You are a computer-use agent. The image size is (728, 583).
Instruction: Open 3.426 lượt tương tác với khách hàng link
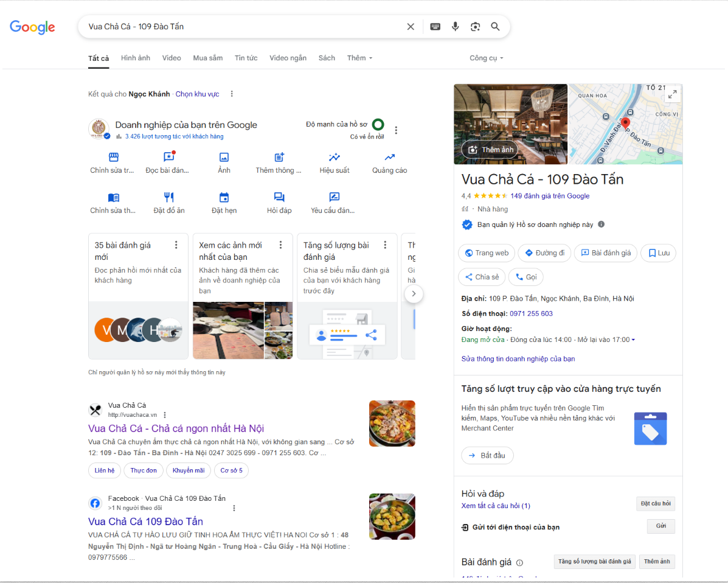tap(174, 136)
